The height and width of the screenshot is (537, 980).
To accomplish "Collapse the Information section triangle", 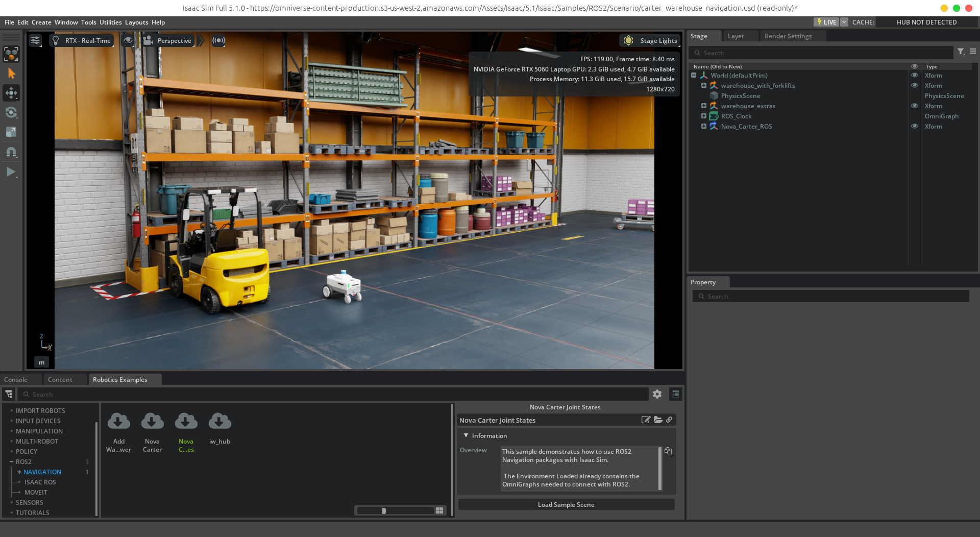I will click(x=465, y=435).
